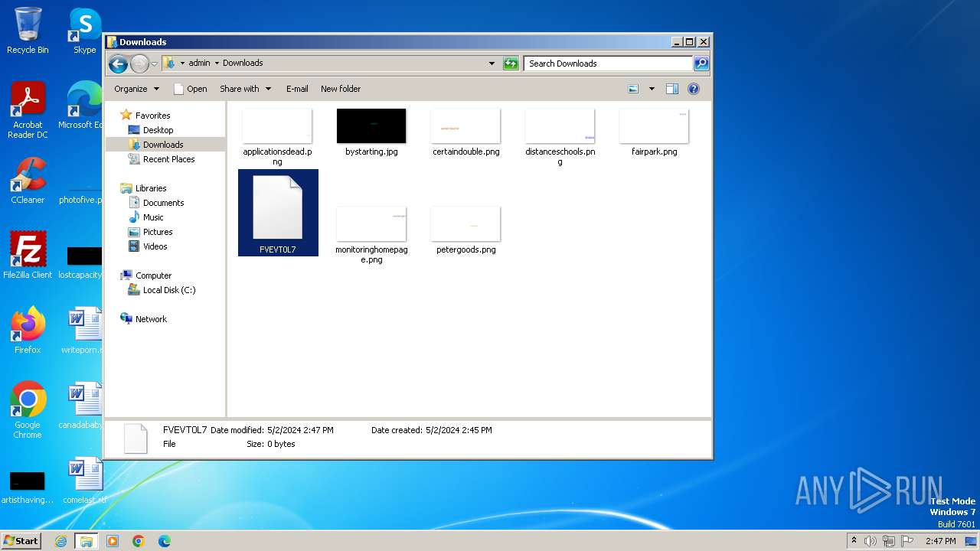Open Internet Explorer from the taskbar
This screenshot has height=551, width=980.
click(x=60, y=541)
